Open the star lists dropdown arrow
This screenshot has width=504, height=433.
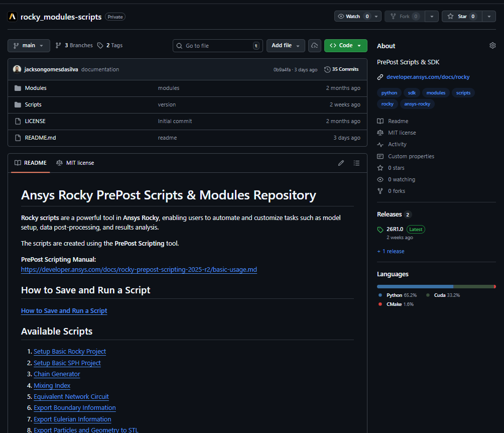(x=489, y=17)
